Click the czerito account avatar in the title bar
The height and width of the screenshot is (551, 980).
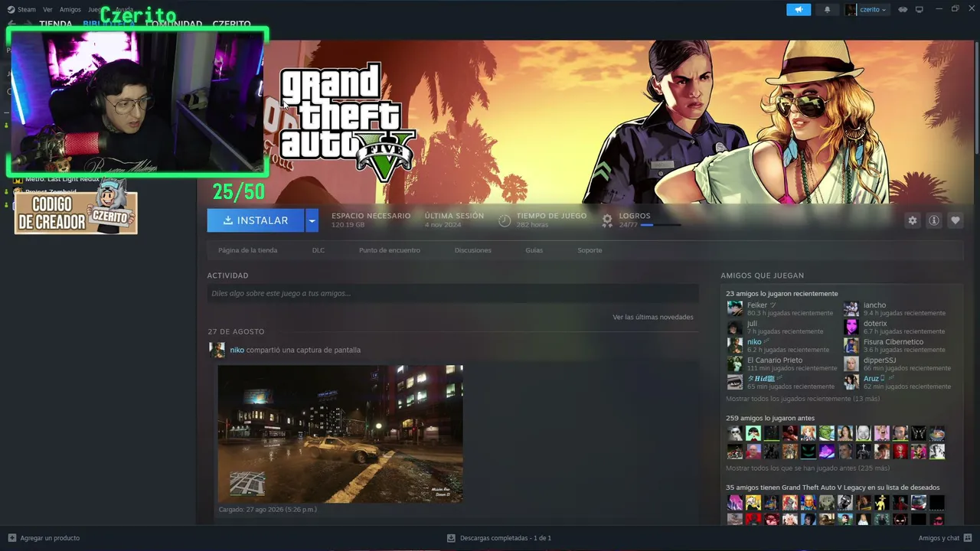851,10
